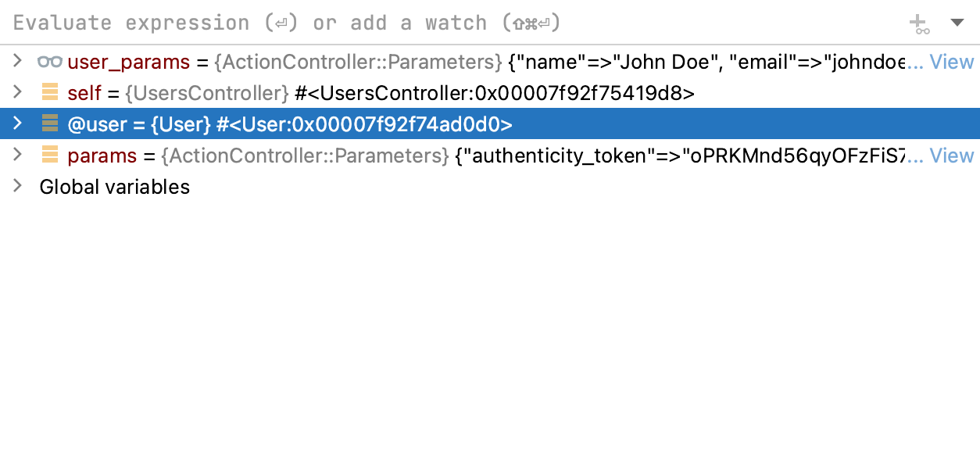Click the variable icon next to params
The image size is (980, 458).
48,155
